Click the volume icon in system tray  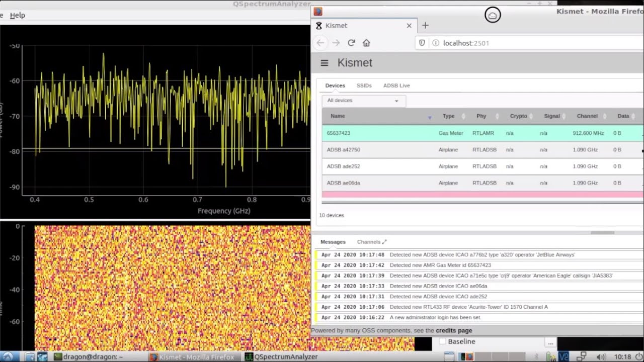(x=600, y=356)
